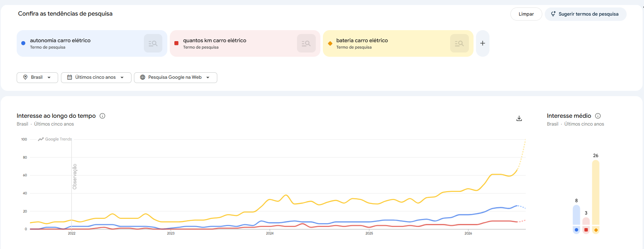Click the red square of quantos km carro elétrico
Screen dimensions: 644x249
177,43
